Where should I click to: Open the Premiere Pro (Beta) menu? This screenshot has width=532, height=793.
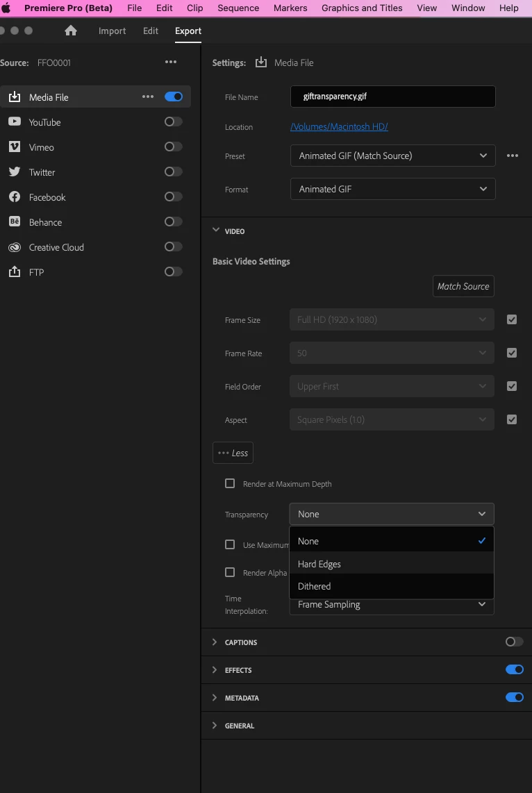[x=68, y=8]
